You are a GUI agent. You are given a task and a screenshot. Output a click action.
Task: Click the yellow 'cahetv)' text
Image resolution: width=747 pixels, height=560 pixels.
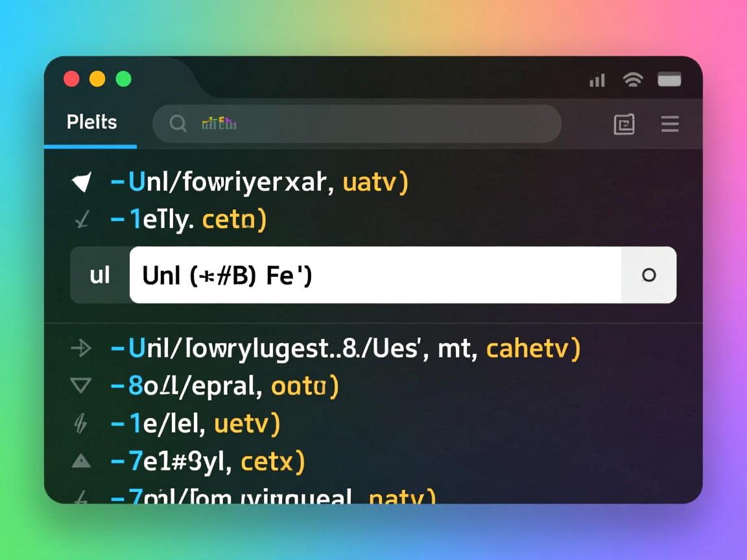(532, 349)
